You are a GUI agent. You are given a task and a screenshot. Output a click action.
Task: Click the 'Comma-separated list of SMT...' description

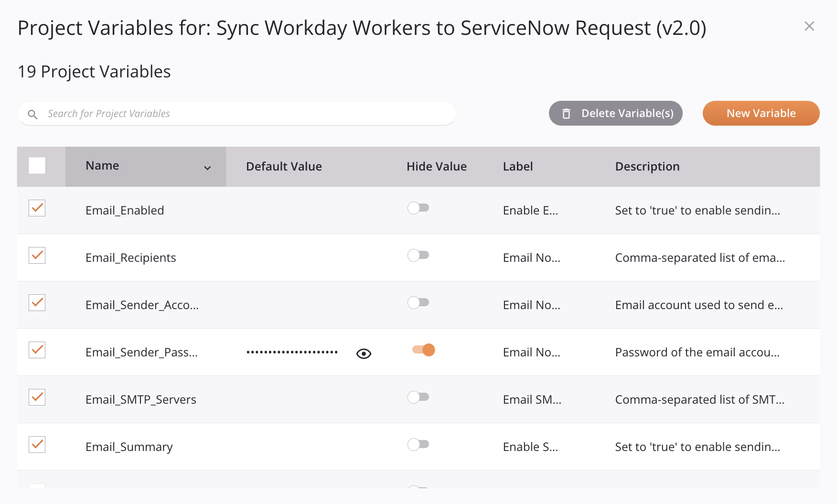pyautogui.click(x=700, y=399)
